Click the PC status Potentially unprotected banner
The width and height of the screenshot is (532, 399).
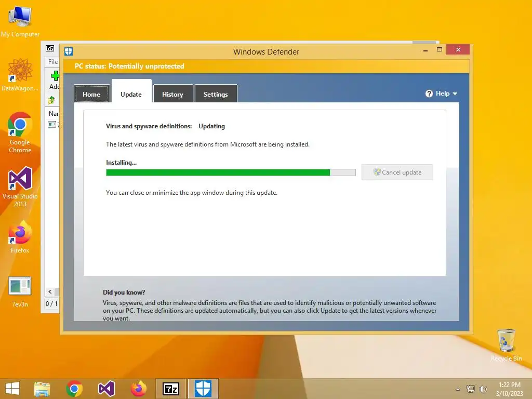point(266,66)
